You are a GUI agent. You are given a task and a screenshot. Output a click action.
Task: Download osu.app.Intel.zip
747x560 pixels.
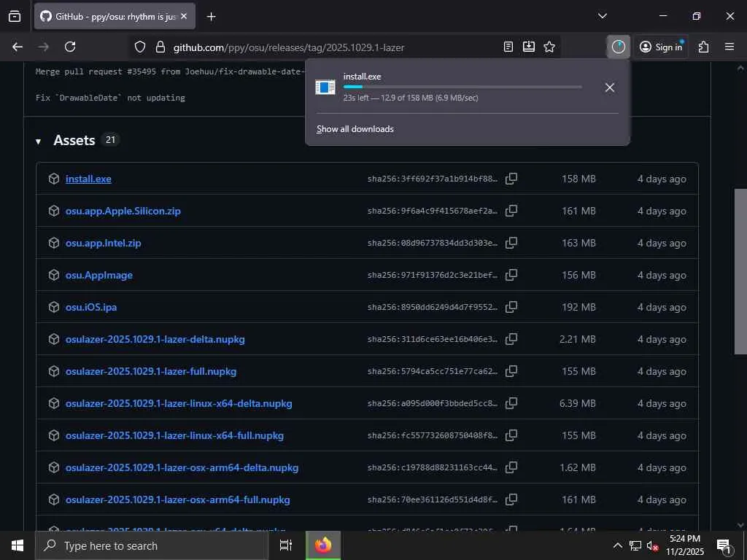coord(104,243)
